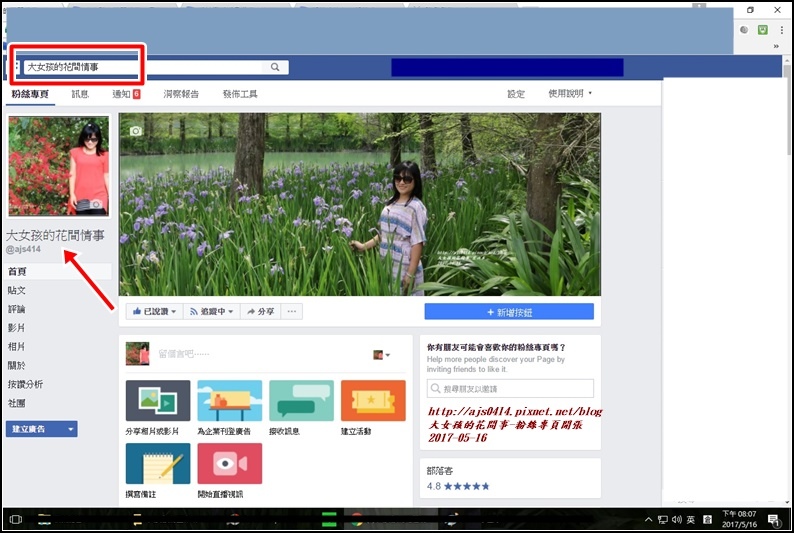Viewport: 794px width, 533px height.
Task: Click the 4.8 star rating
Action: [x=458, y=486]
